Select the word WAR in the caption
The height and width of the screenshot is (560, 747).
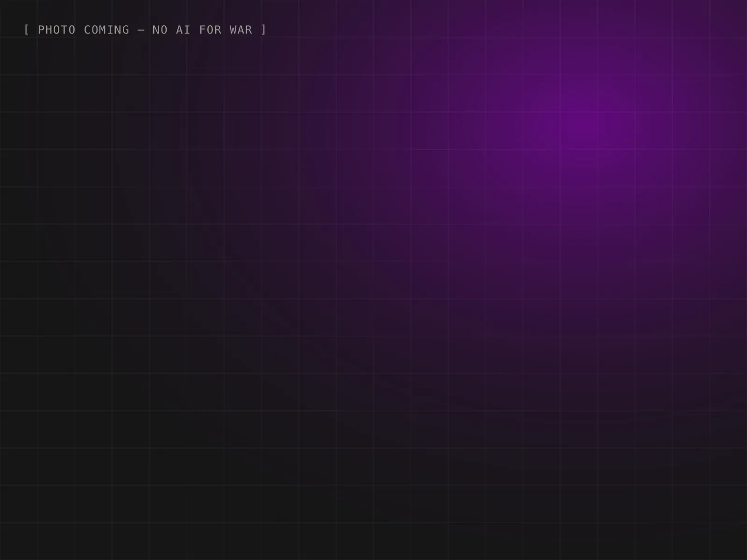coord(241,30)
